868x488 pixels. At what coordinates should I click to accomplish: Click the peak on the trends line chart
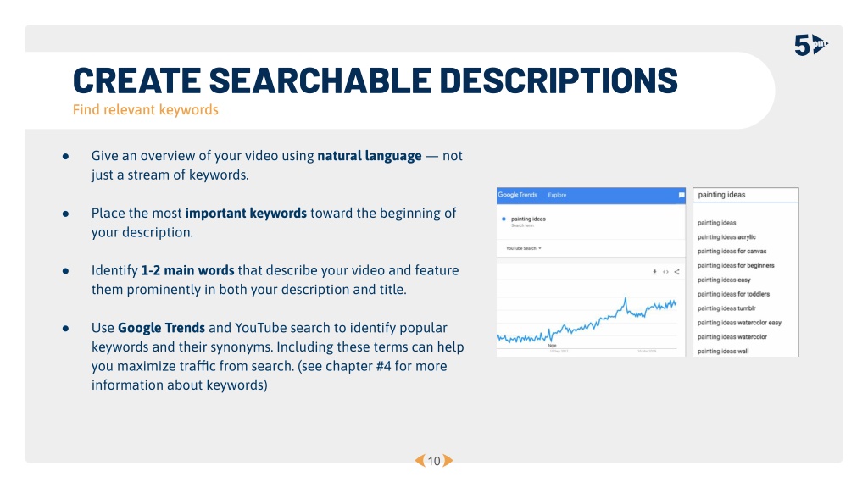pos(626,300)
